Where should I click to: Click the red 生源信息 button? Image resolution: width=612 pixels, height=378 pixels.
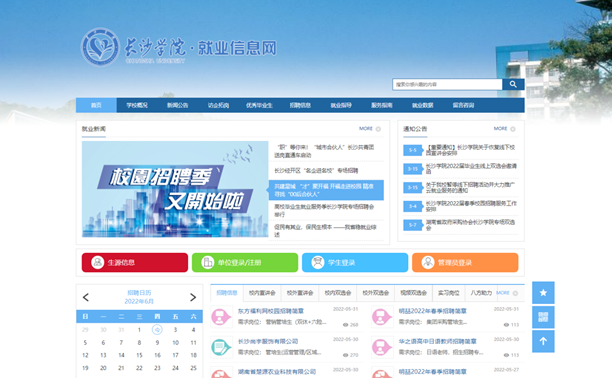(135, 262)
